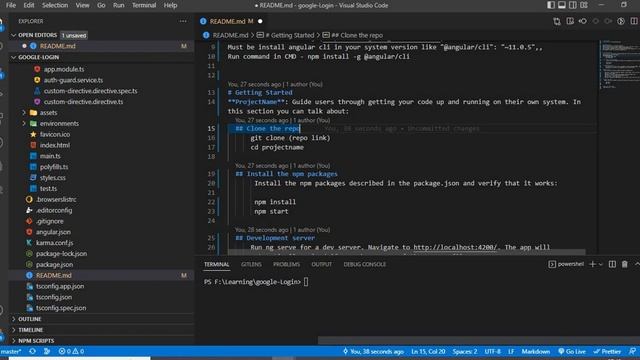Switch to the Debug Console tab
The image size is (640, 360).
point(364,264)
